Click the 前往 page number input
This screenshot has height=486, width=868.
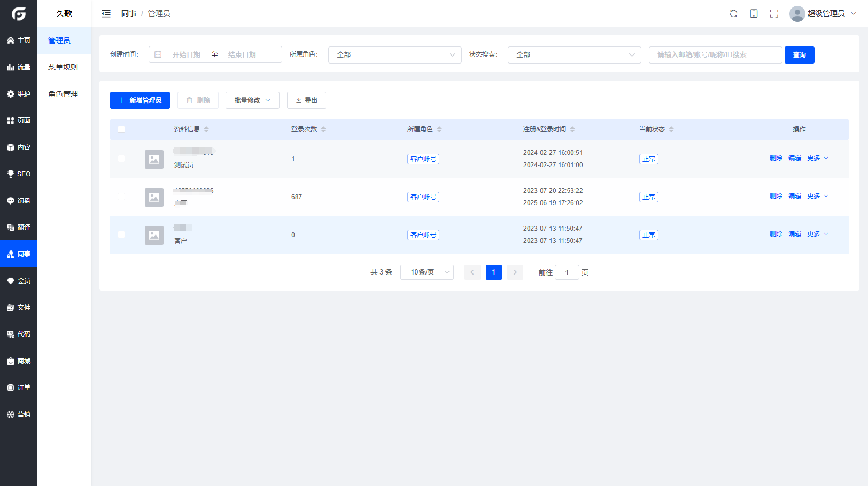pos(567,272)
